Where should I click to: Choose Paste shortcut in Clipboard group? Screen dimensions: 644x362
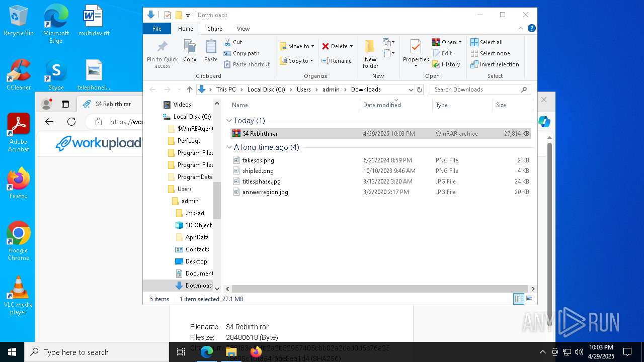tap(247, 64)
